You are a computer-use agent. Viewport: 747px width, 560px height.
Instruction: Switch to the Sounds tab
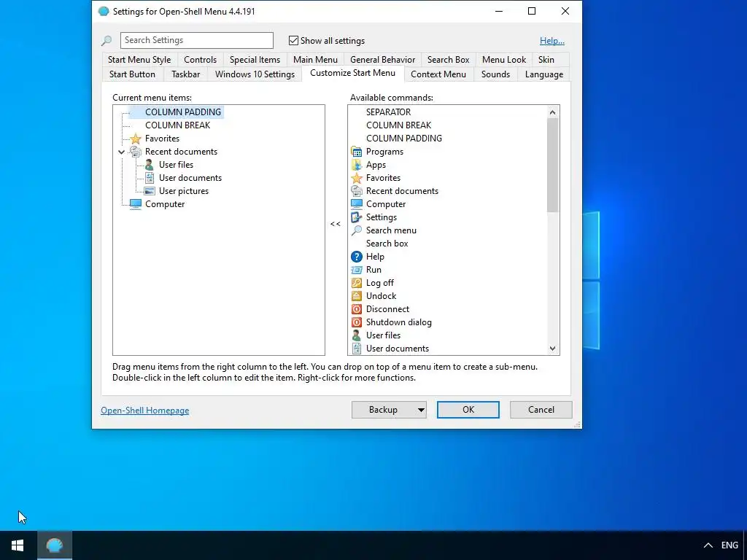[x=495, y=74]
